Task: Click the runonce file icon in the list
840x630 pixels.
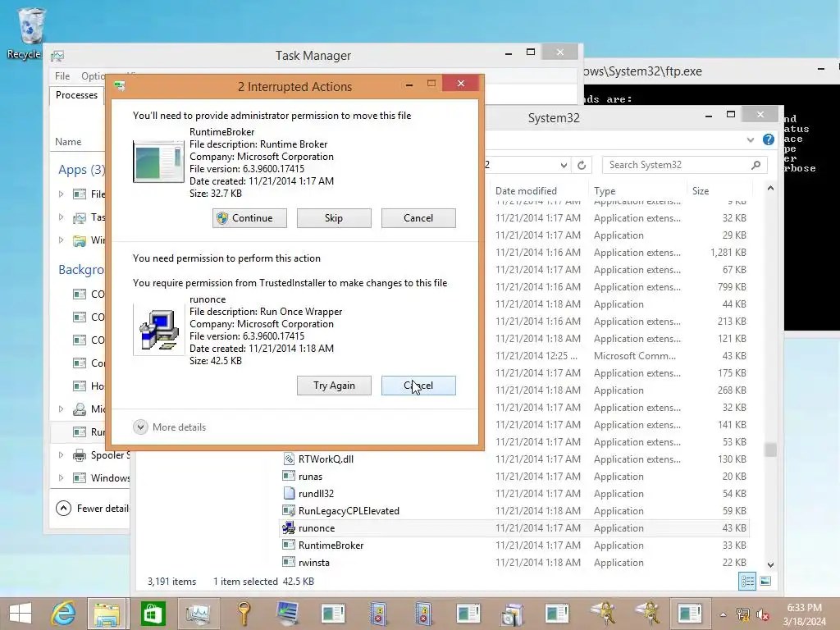Action: 289,527
